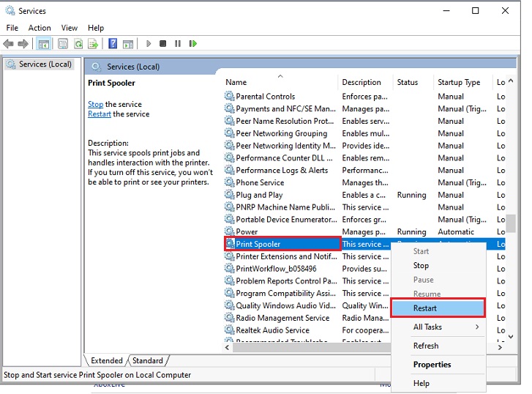Choose Help in the context menu
The width and height of the screenshot is (532, 394).
point(438,383)
